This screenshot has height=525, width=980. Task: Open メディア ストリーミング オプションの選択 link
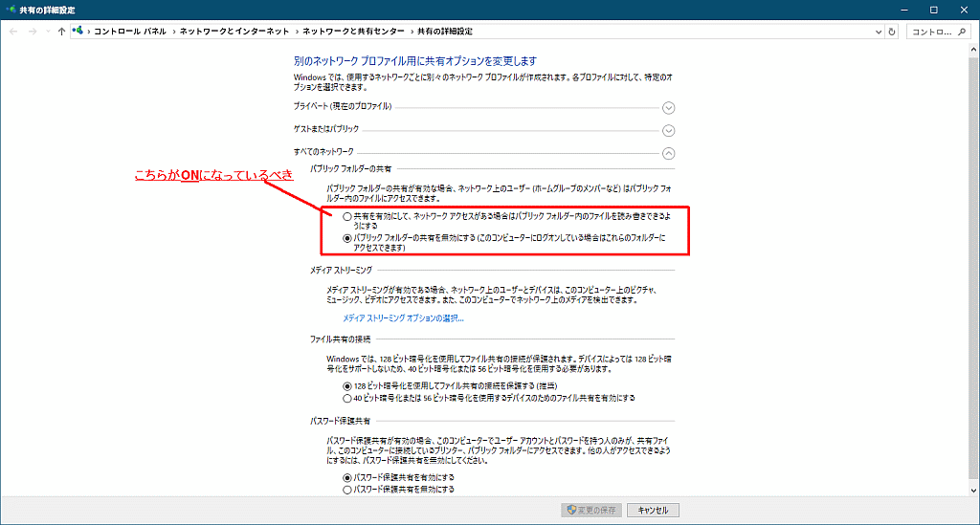(403, 318)
